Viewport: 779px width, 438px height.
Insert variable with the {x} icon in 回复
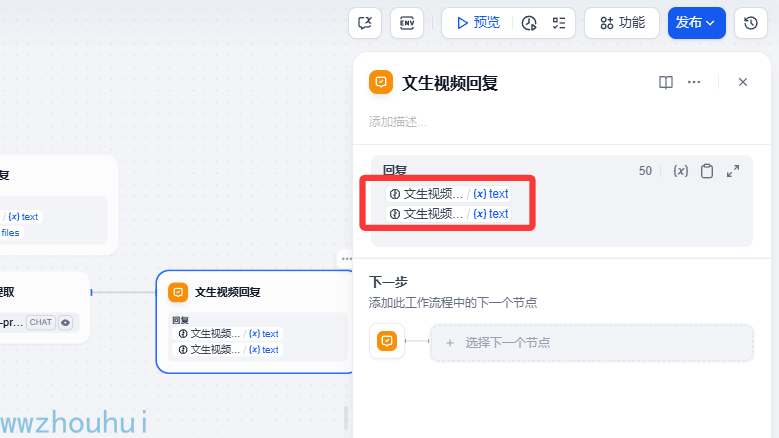coord(681,171)
